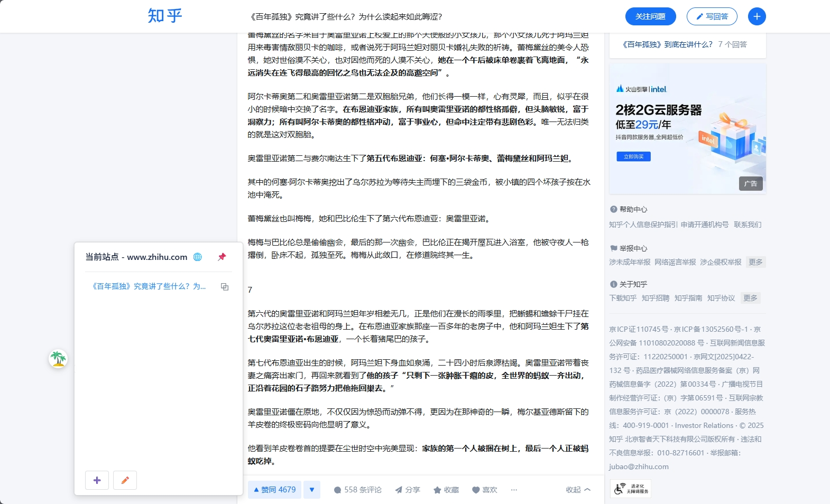Click the blue plus button in header
The width and height of the screenshot is (830, 504).
coord(757,16)
